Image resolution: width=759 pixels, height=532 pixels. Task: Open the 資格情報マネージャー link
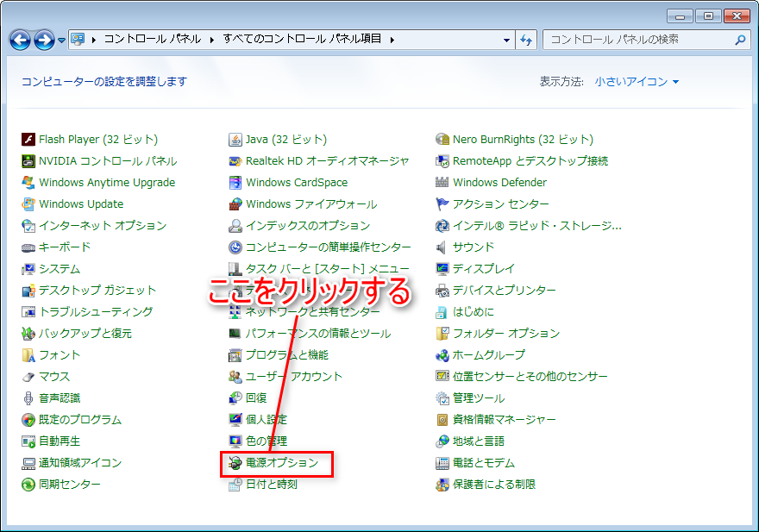point(505,420)
